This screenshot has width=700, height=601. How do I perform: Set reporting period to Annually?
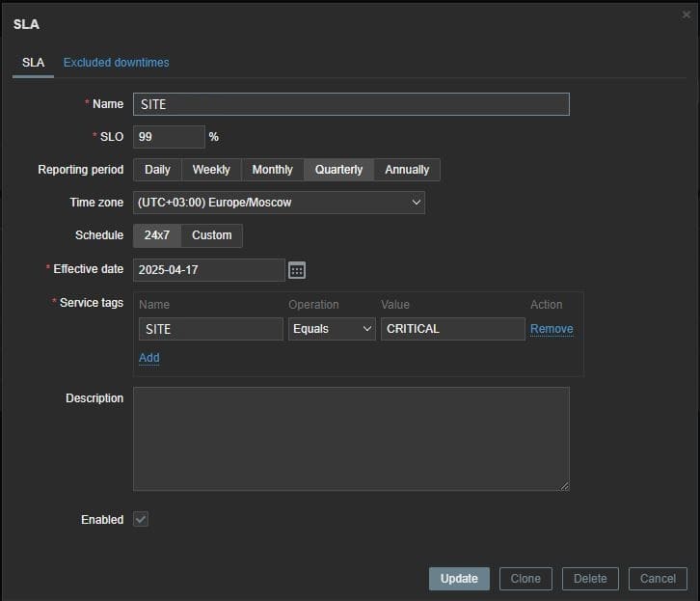[x=407, y=170]
